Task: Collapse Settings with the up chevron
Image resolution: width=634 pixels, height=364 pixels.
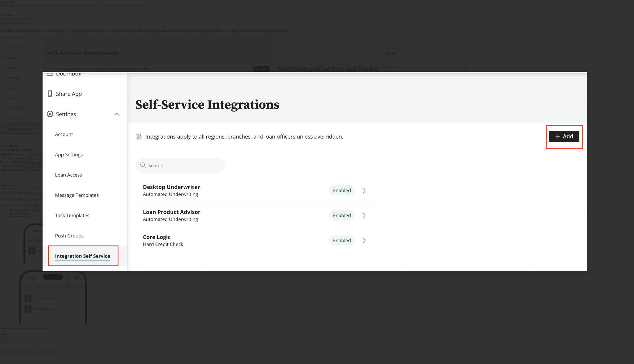Action: pyautogui.click(x=117, y=114)
